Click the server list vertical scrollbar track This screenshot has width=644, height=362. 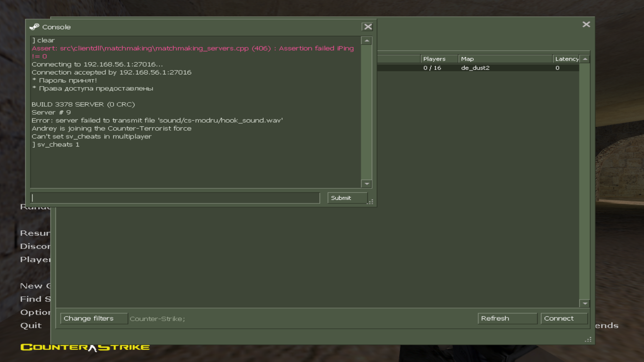pos(585,181)
